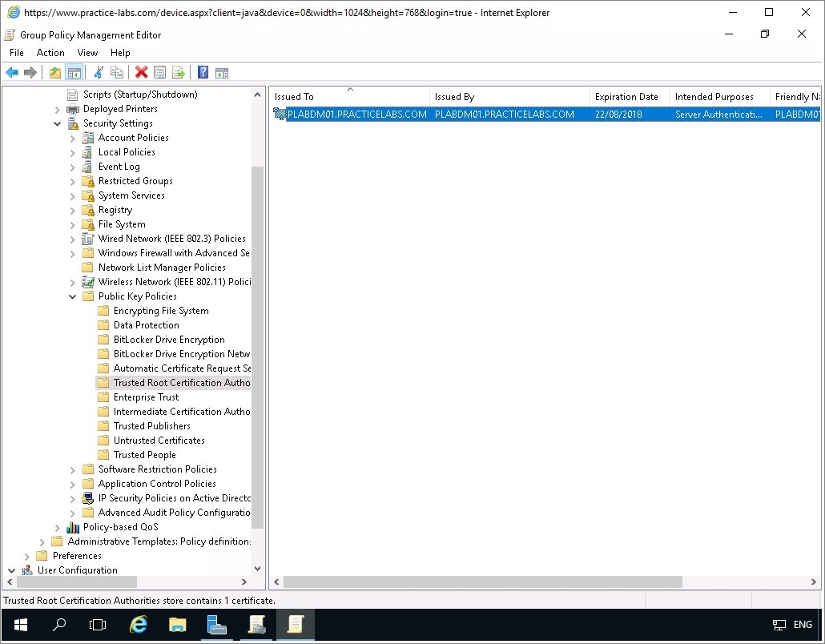The height and width of the screenshot is (644, 825).
Task: Open the View menu
Action: tap(87, 53)
